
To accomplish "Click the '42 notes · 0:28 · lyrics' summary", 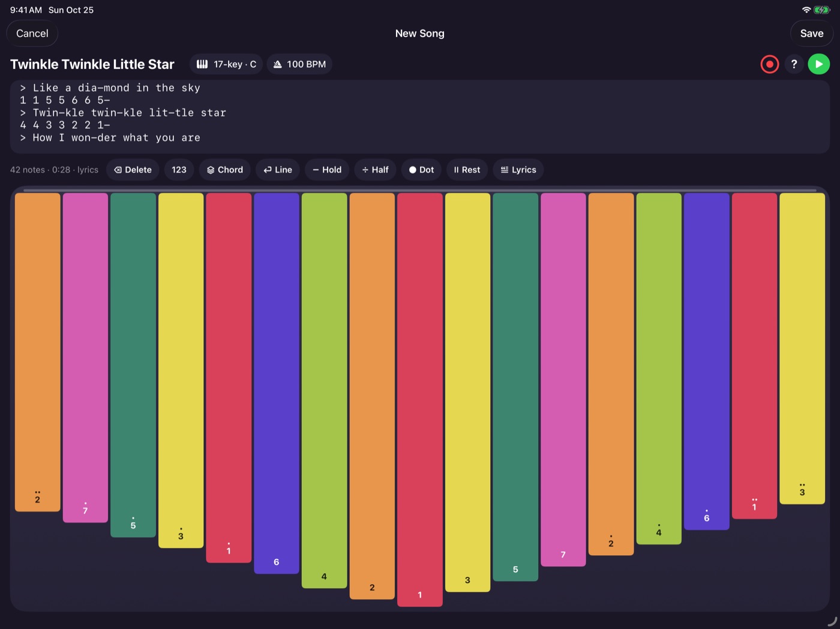I will 54,170.
